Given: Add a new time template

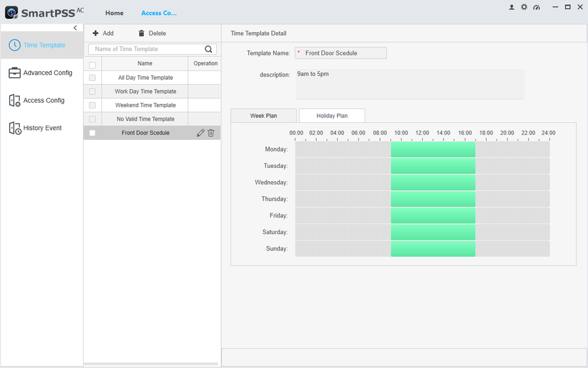Looking at the screenshot, I should click(x=103, y=33).
